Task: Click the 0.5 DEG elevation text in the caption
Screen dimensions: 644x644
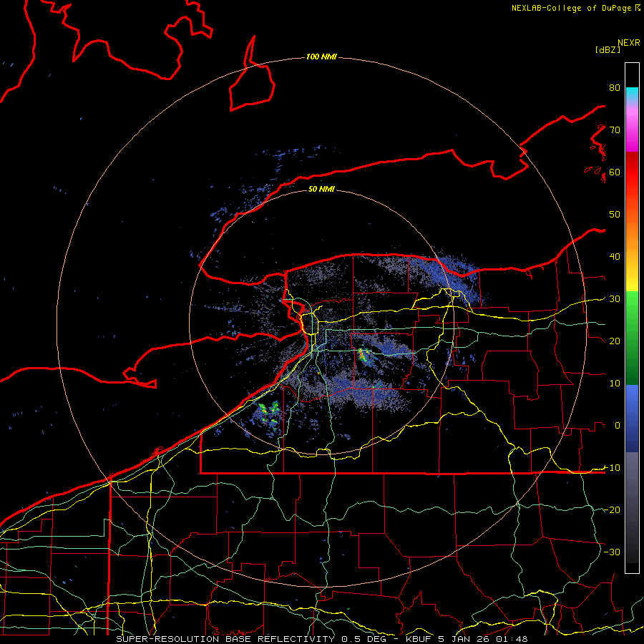Action: click(x=364, y=639)
